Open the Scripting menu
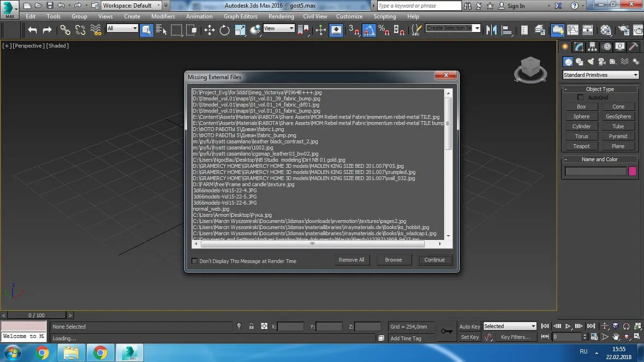644x362 pixels. [384, 16]
